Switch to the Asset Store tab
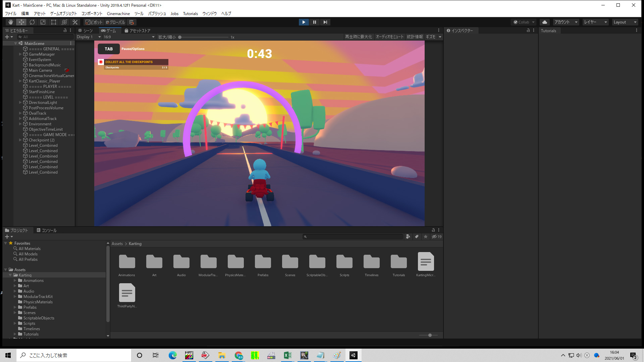 pyautogui.click(x=138, y=31)
